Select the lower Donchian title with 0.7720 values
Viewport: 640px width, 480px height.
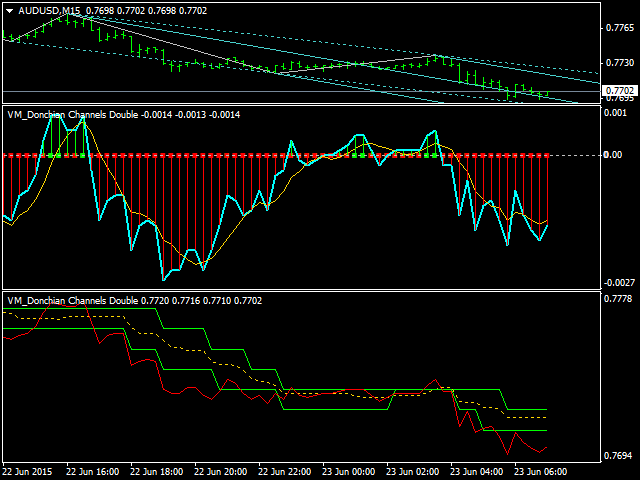[x=135, y=301]
